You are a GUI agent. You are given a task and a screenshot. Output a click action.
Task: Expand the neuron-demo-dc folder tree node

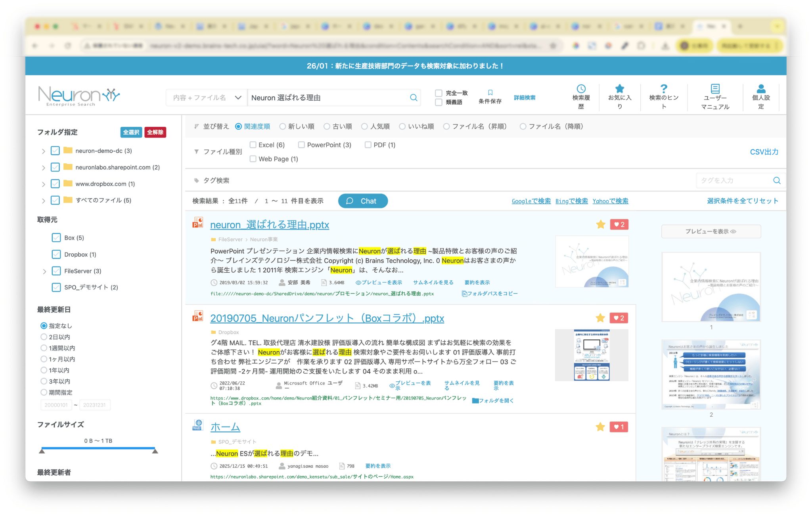44,151
